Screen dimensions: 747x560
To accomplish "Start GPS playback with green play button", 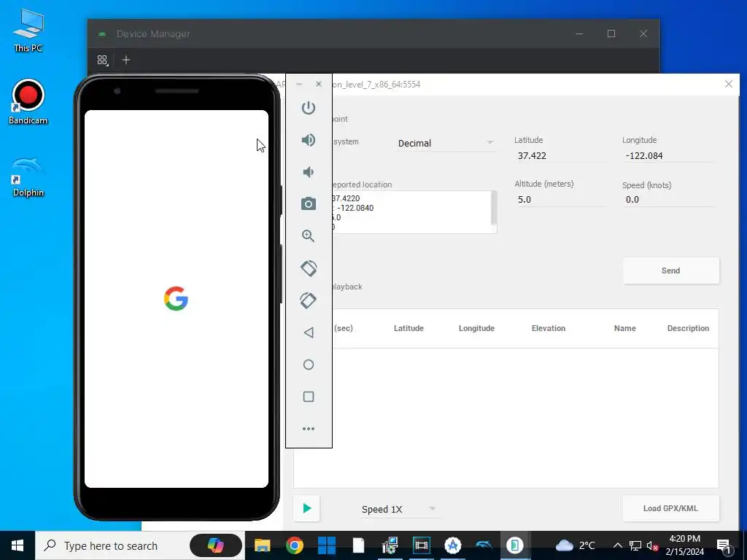I will tap(307, 508).
